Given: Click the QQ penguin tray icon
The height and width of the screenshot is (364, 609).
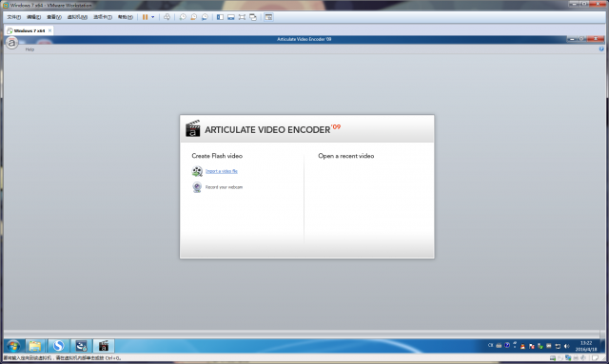Looking at the screenshot, I should (x=522, y=346).
